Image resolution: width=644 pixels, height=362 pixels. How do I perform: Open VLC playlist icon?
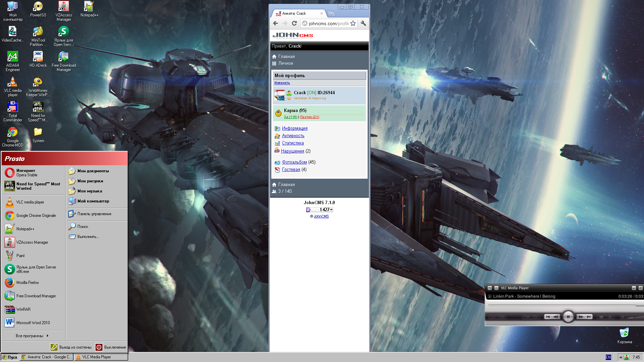493,317
